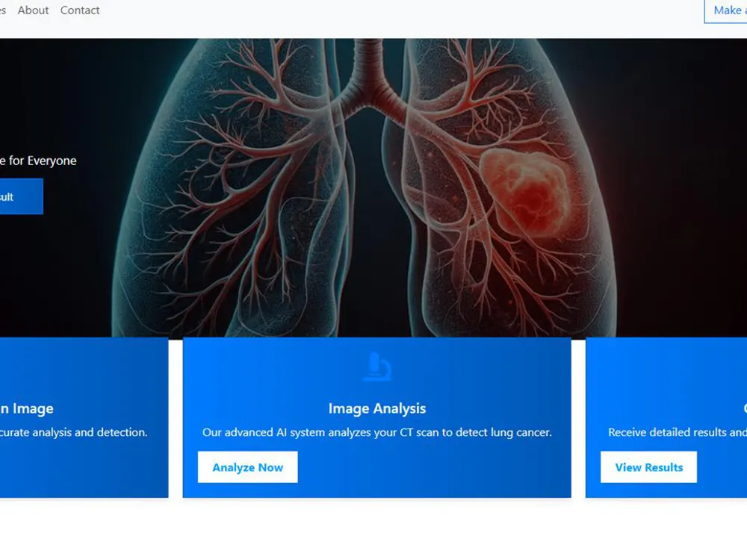This screenshot has width=747, height=560.
Task: Open the Contact navigation link
Action: 80,10
